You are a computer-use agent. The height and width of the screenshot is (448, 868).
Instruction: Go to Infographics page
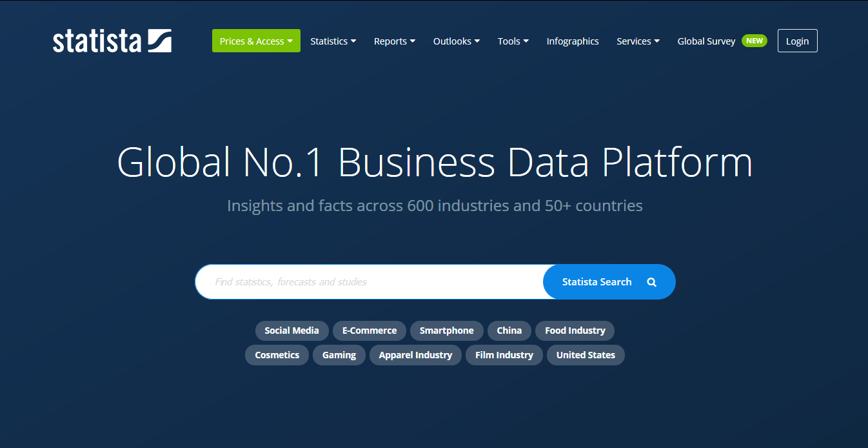coord(573,41)
